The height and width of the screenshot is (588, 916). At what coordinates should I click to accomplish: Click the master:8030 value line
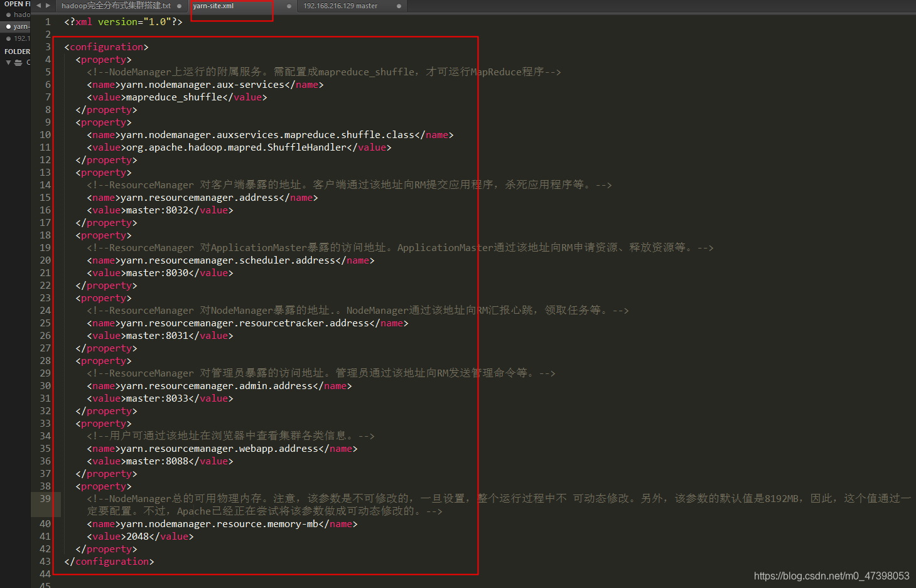pyautogui.click(x=160, y=273)
